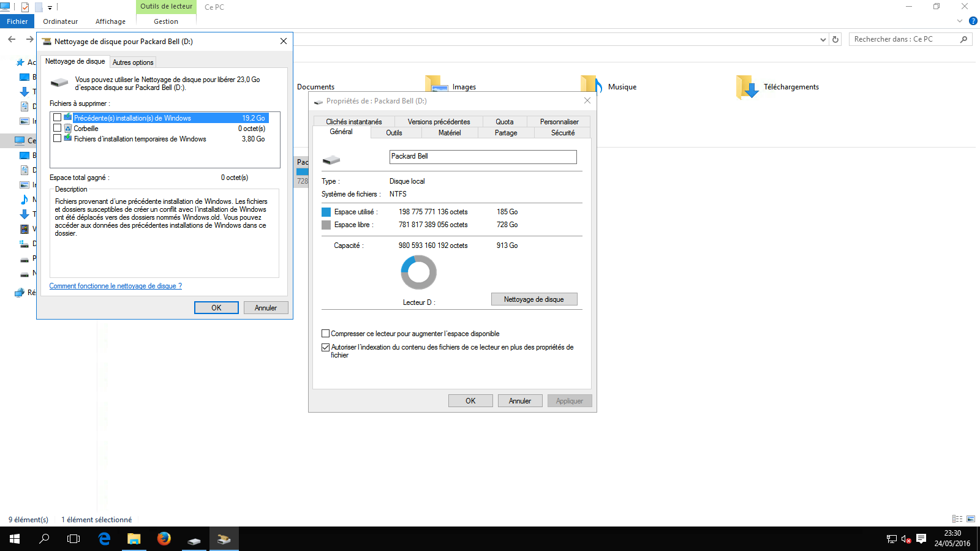The width and height of the screenshot is (980, 551).
Task: Open the quick access toolbar dropdown arrow
Action: coord(50,7)
